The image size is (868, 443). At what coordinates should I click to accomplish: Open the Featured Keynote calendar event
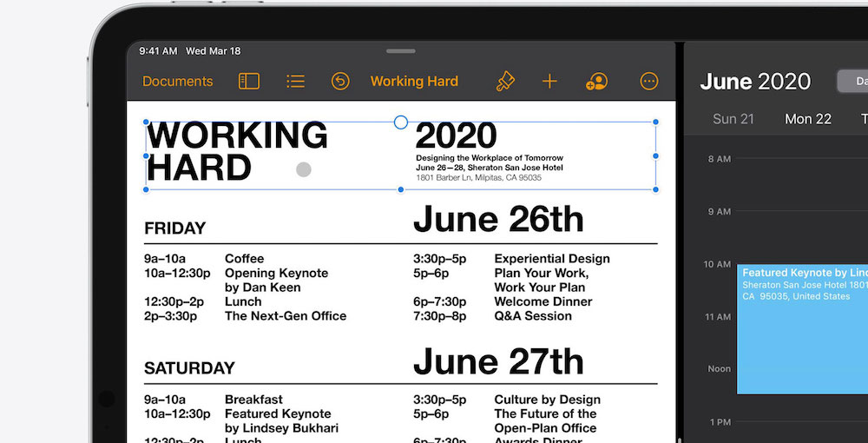(x=802, y=329)
